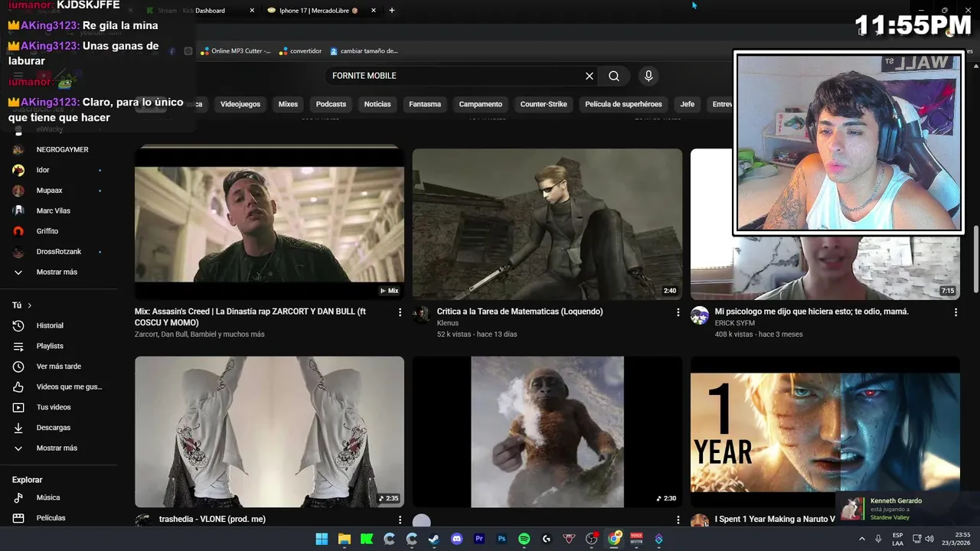Open Spotify from the taskbar

coord(524,539)
